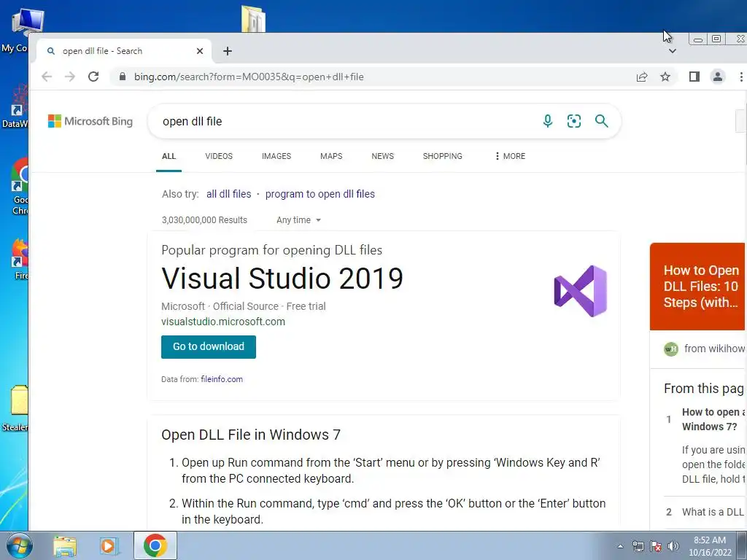Open Windows Explorer from taskbar
747x560 pixels.
65,545
